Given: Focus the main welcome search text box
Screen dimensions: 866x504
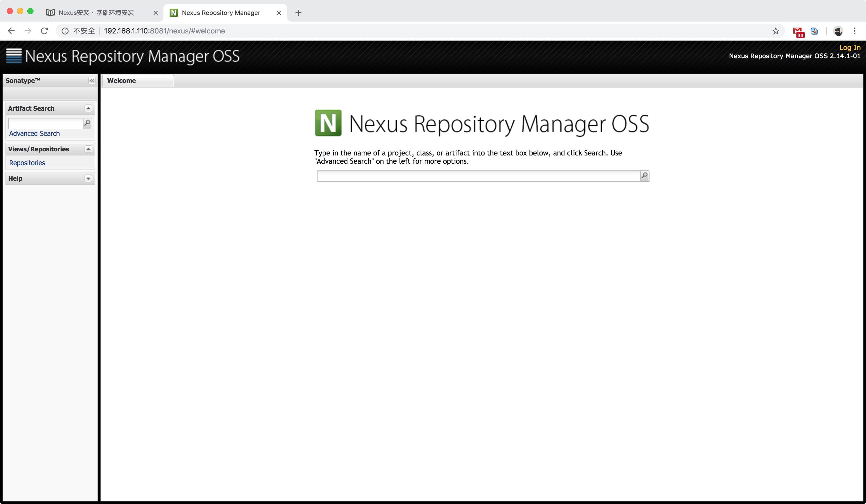Looking at the screenshot, I should pos(478,176).
